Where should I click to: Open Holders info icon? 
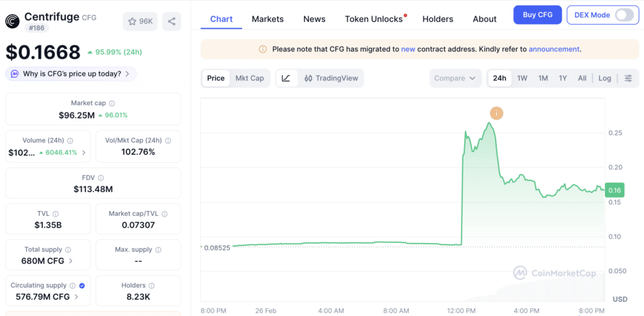(x=152, y=286)
